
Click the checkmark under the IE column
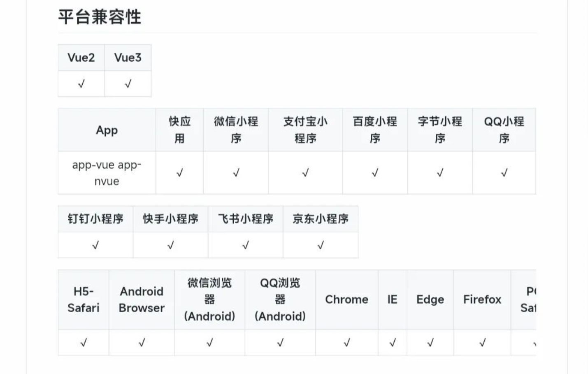pyautogui.click(x=393, y=342)
